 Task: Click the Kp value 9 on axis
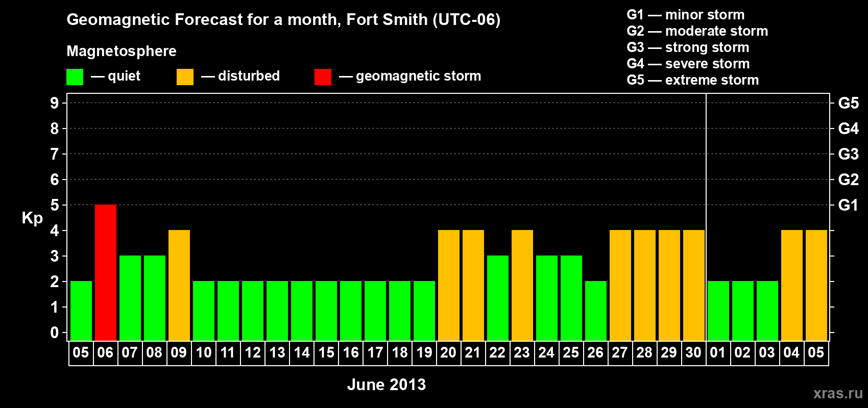click(55, 103)
